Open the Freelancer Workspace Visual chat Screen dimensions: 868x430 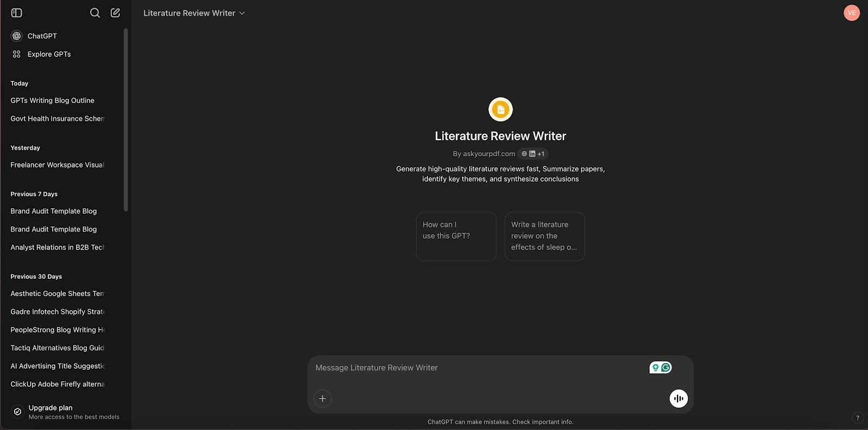(x=58, y=165)
